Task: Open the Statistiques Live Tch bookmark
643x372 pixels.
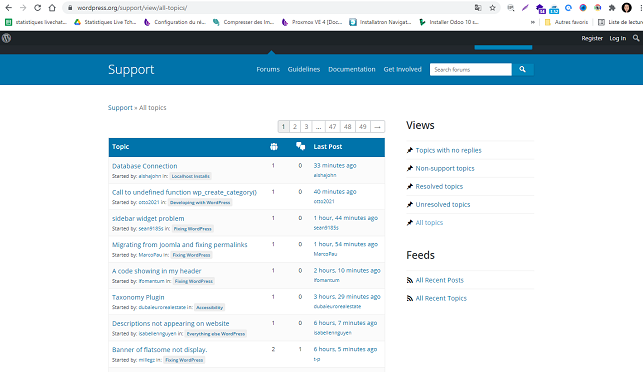Action: tap(105, 22)
